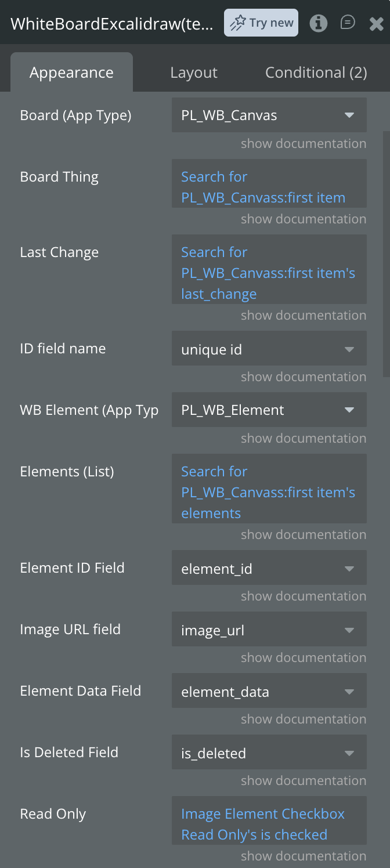Edit the Board Thing search expression

click(x=269, y=184)
